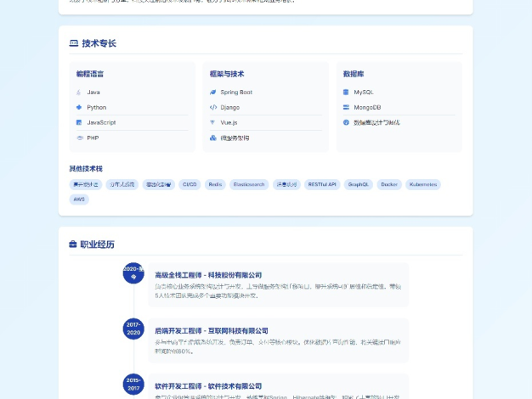The width and height of the screenshot is (532, 399).
Task: Click the briefcase icon beside 职业经历
Action: pos(72,244)
